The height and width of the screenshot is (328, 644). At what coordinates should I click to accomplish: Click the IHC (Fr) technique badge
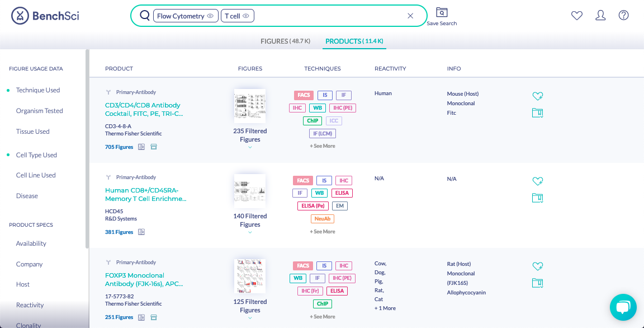pos(310,291)
